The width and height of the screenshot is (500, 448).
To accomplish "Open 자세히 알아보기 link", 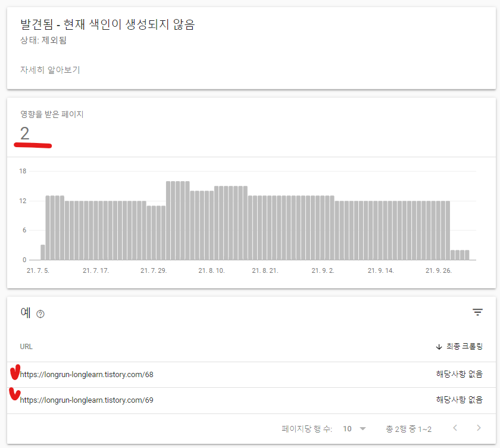I will point(50,70).
